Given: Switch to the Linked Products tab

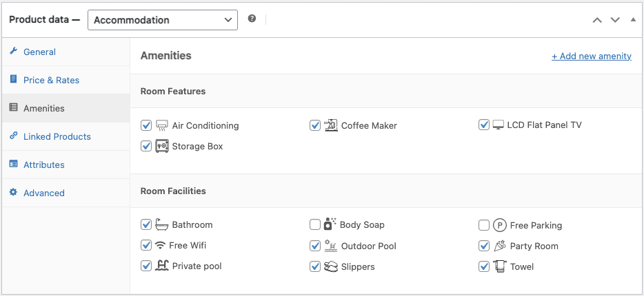Looking at the screenshot, I should pyautogui.click(x=57, y=136).
